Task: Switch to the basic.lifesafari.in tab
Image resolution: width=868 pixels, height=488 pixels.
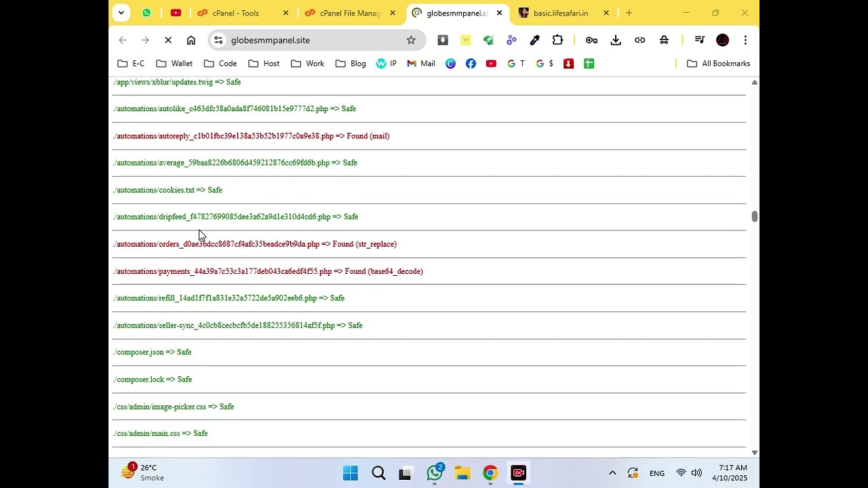Action: point(560,13)
